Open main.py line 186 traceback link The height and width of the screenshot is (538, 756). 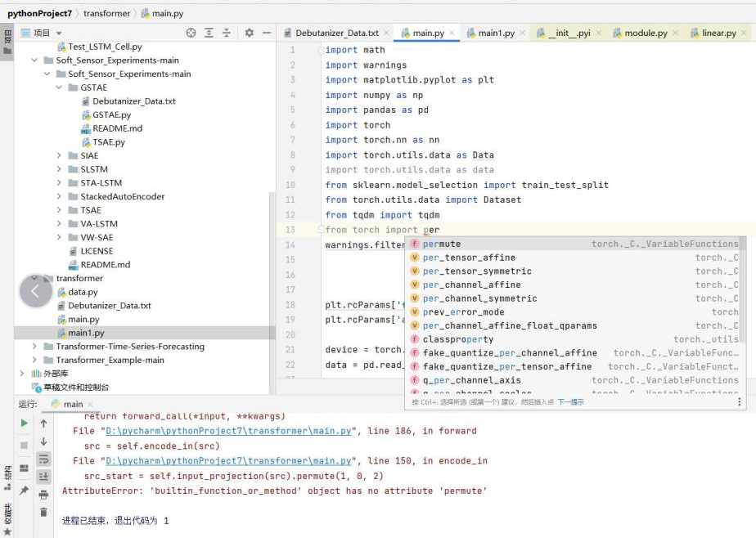[x=228, y=431]
